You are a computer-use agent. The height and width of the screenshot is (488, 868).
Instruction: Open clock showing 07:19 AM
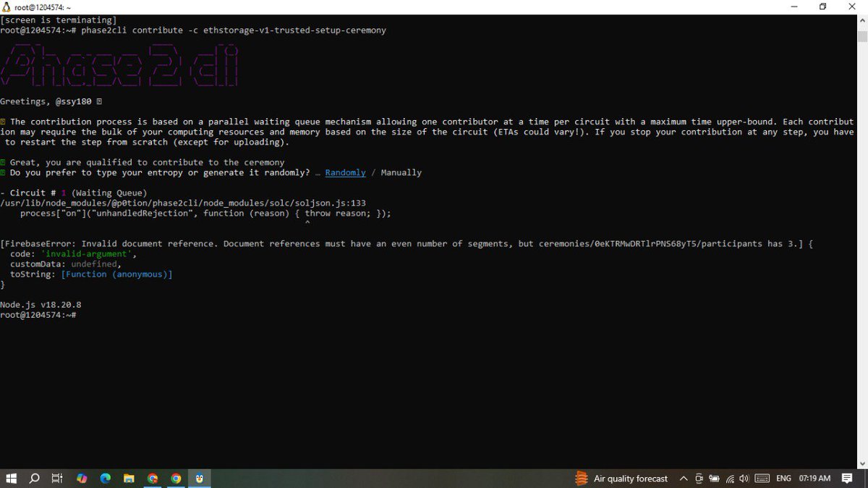tap(814, 479)
